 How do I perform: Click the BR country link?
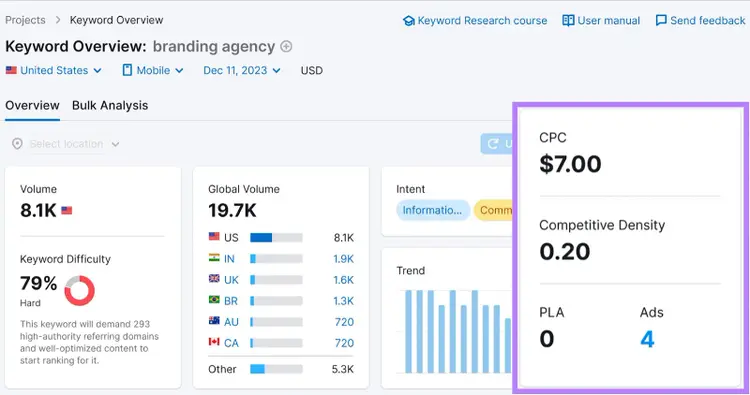[x=231, y=301]
